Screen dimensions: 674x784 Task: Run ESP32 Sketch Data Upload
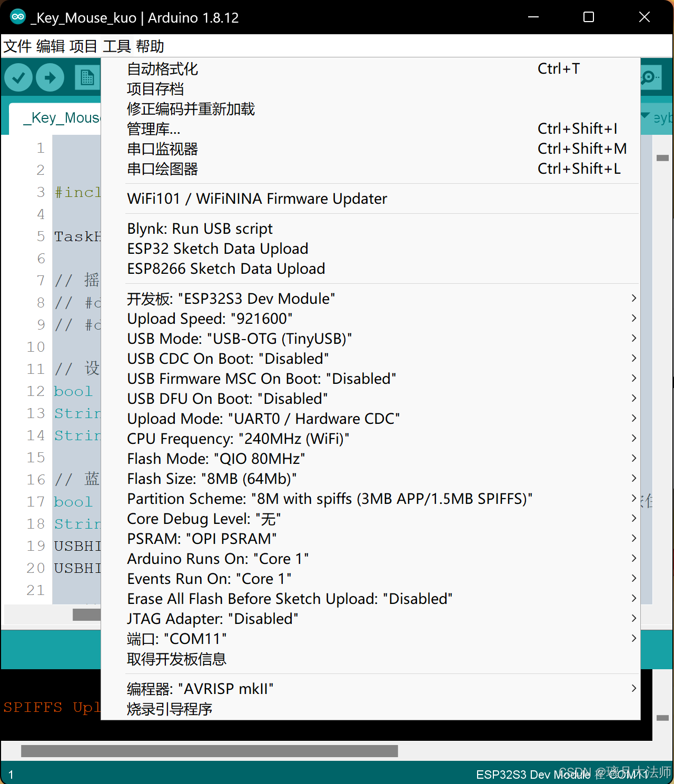217,248
